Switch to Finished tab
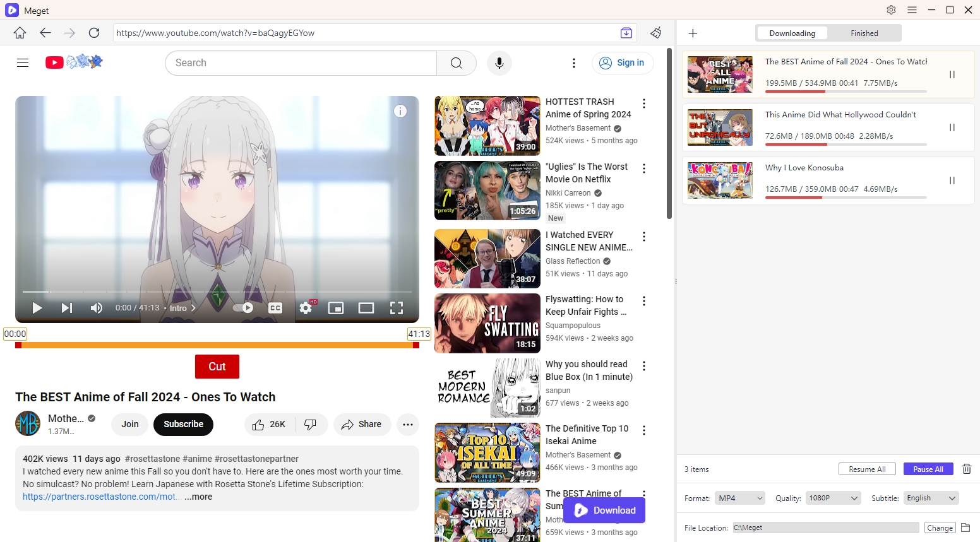Image resolution: width=980 pixels, height=542 pixels. [864, 33]
